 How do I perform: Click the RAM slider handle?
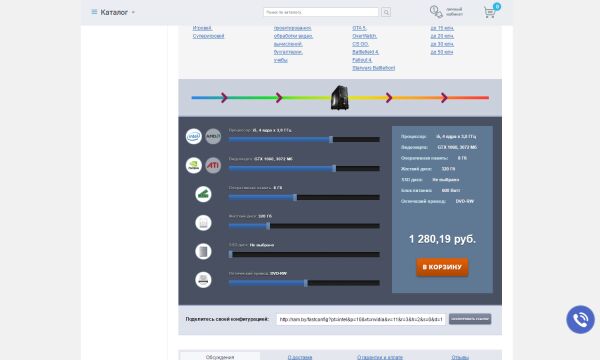(295, 197)
